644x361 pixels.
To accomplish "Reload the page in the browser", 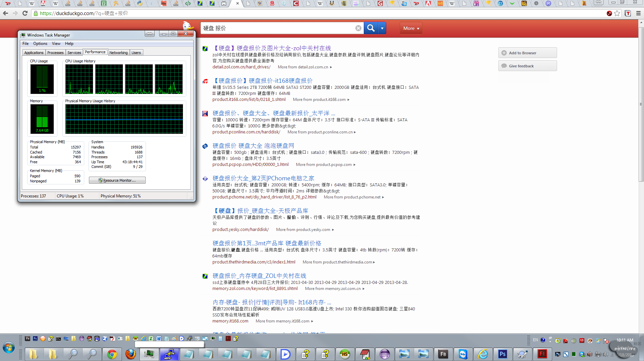I will pyautogui.click(x=25, y=13).
